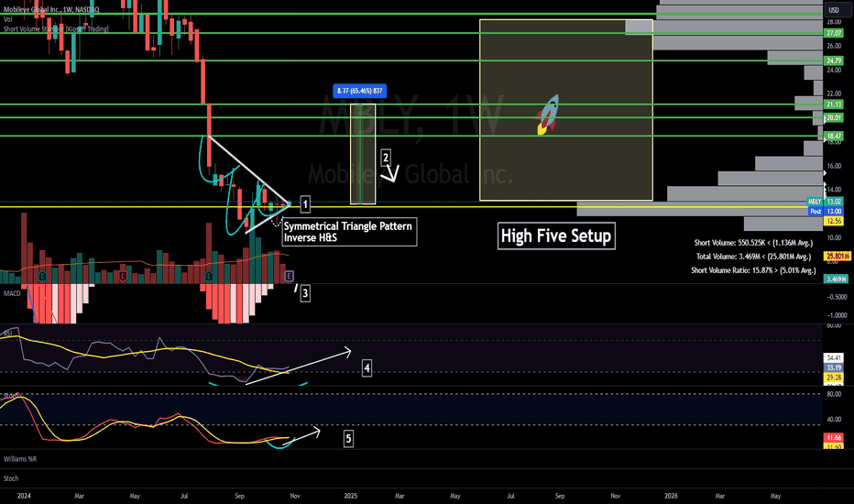Click the -1.0000 MACD scale value
The width and height of the screenshot is (854, 504).
tap(838, 315)
